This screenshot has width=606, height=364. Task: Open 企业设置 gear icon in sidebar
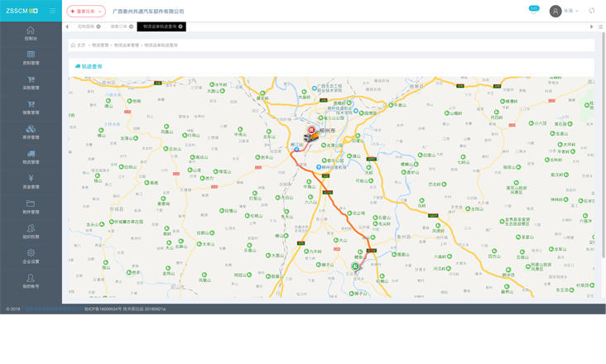(x=31, y=253)
